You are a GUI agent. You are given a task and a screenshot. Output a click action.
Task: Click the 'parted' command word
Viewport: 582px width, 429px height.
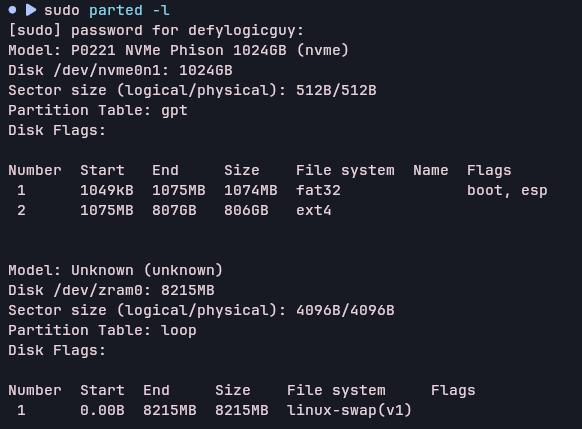116,10
